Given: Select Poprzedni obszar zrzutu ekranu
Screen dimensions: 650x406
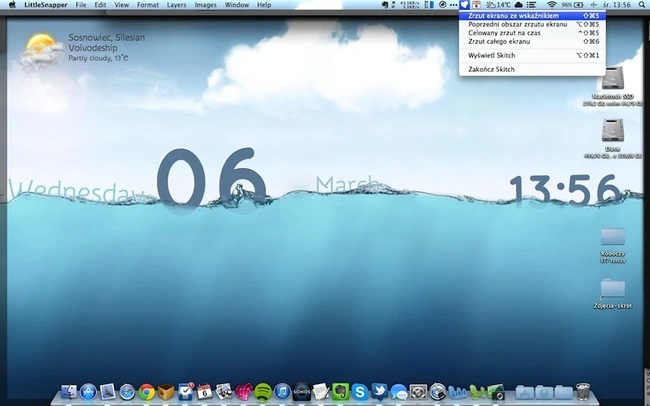Looking at the screenshot, I should click(532, 24).
